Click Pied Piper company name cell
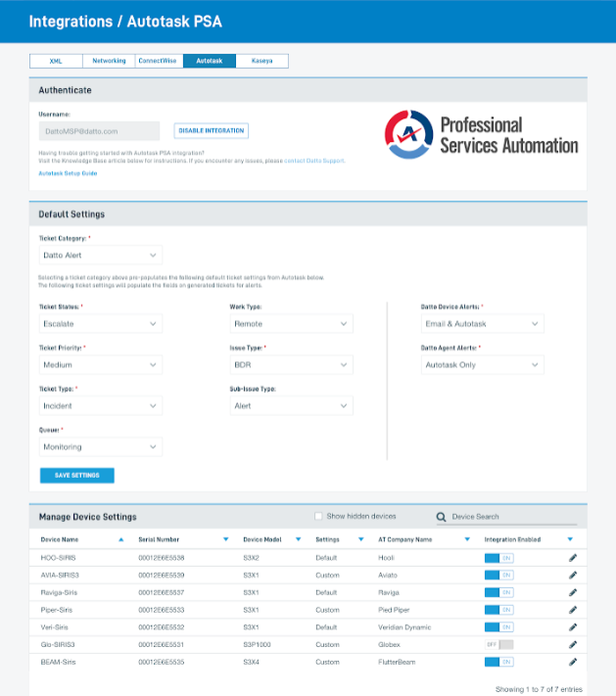This screenshot has height=696, width=616. (394, 610)
